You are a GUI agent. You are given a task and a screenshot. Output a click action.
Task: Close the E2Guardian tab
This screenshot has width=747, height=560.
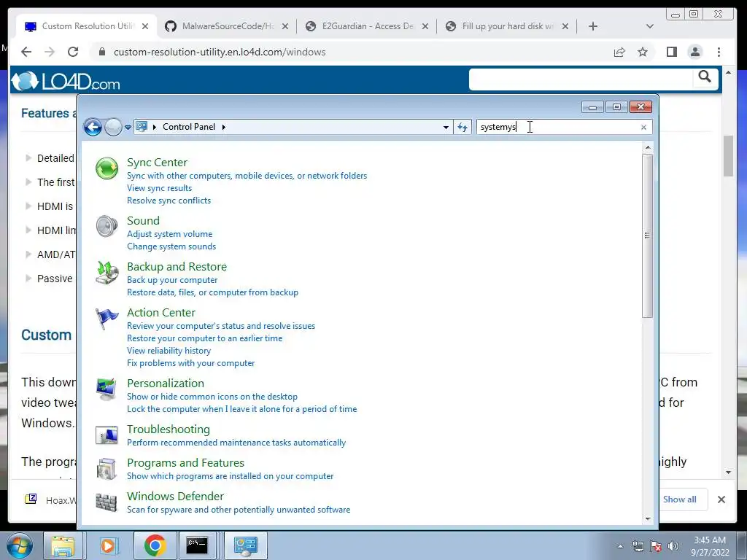425,26
